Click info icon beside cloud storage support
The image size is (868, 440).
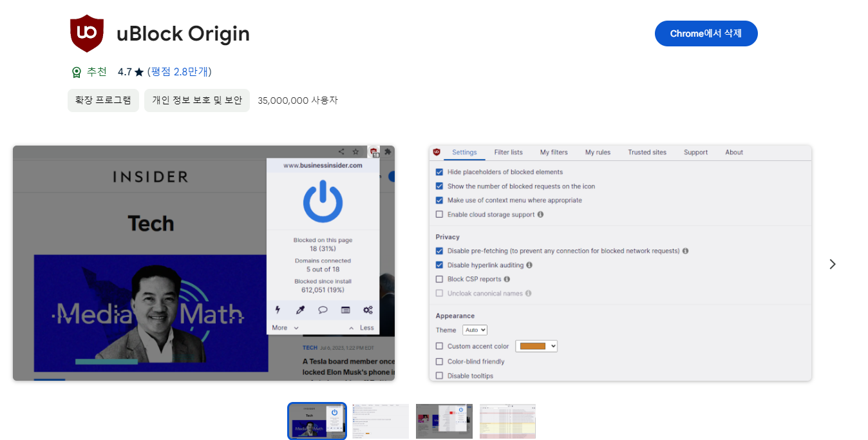coord(540,215)
